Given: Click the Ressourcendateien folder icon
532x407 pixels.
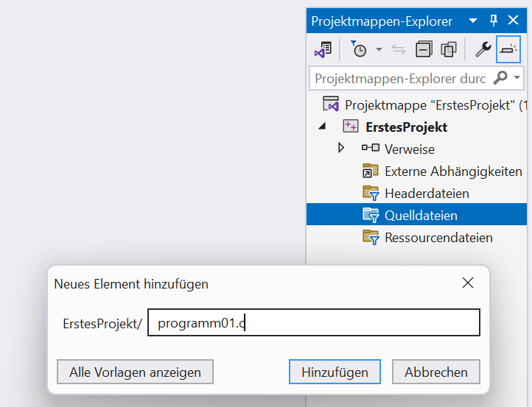Looking at the screenshot, I should pos(370,238).
